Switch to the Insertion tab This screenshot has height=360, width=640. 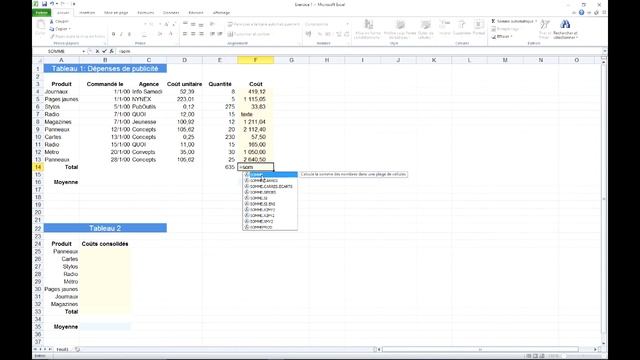(87, 13)
